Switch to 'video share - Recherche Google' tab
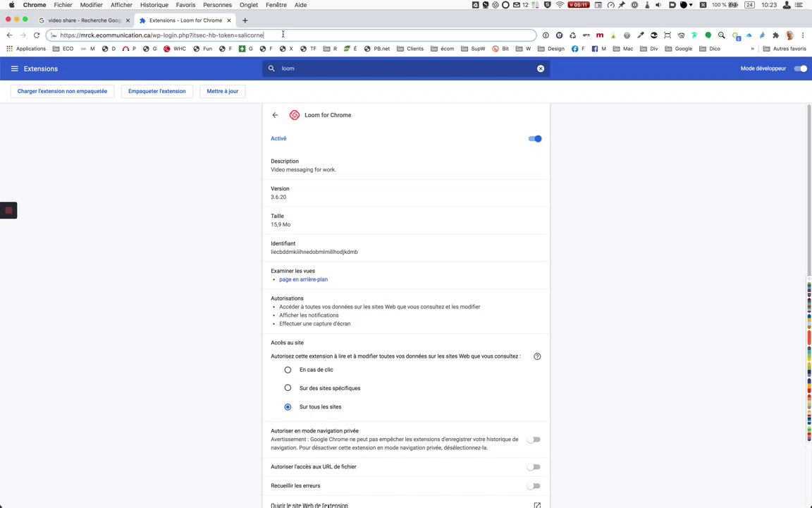The image size is (812, 508). (83, 20)
